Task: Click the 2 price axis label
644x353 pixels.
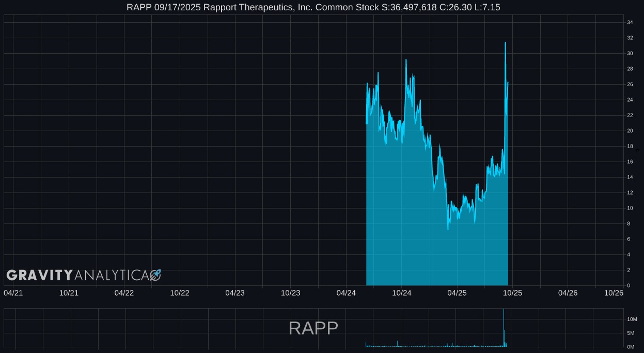Action: pos(629,270)
